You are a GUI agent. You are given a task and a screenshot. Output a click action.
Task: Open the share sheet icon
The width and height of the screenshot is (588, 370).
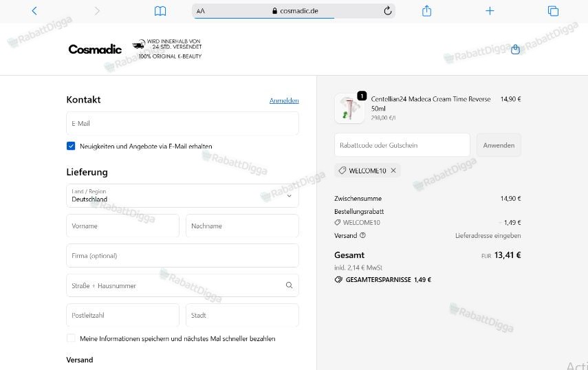click(427, 11)
